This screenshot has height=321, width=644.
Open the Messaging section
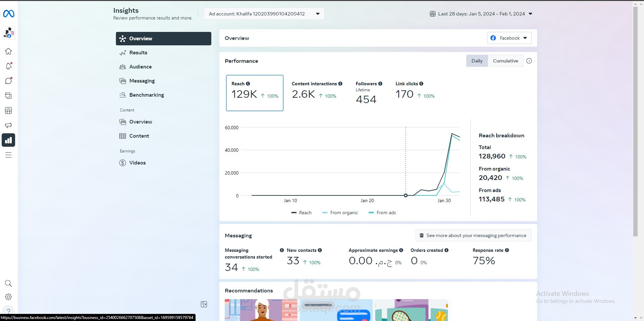pos(164,81)
